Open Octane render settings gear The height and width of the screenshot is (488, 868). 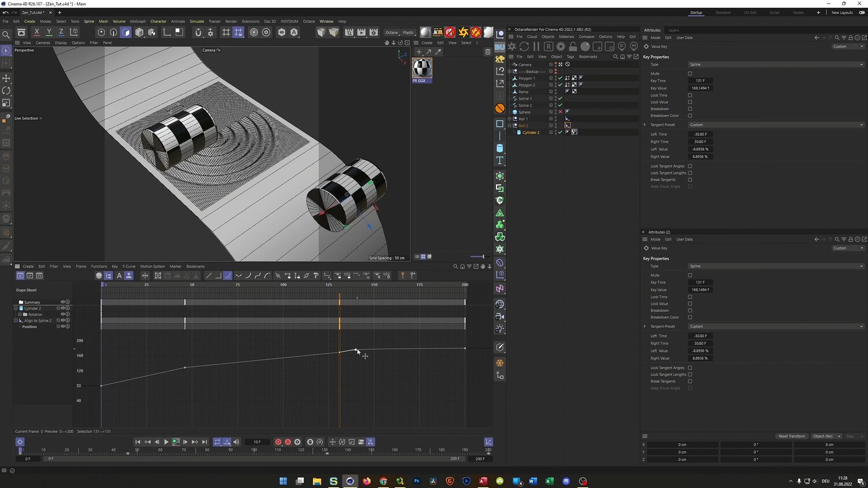coord(561,46)
